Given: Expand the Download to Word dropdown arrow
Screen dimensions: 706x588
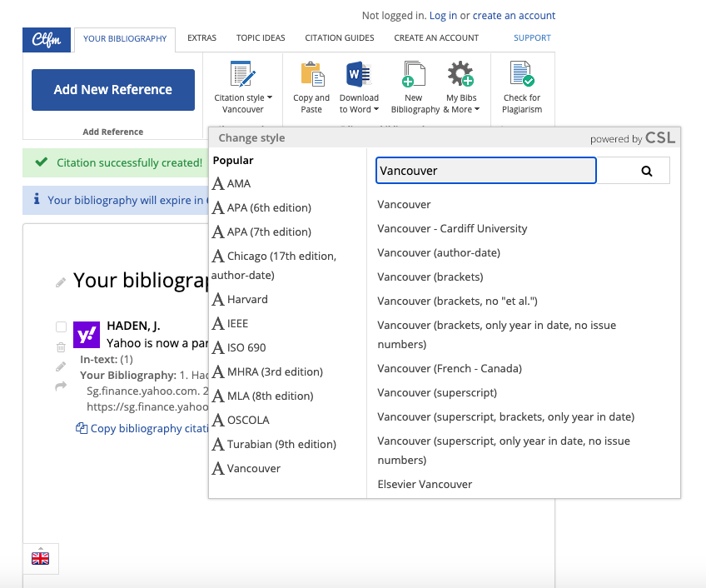Looking at the screenshot, I should [x=376, y=109].
